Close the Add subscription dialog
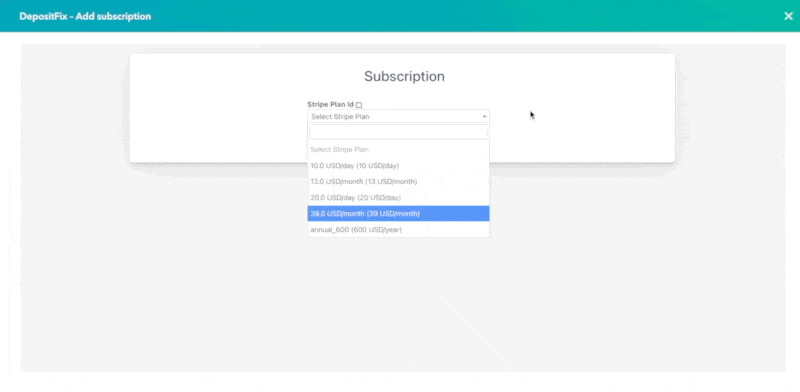 (788, 16)
